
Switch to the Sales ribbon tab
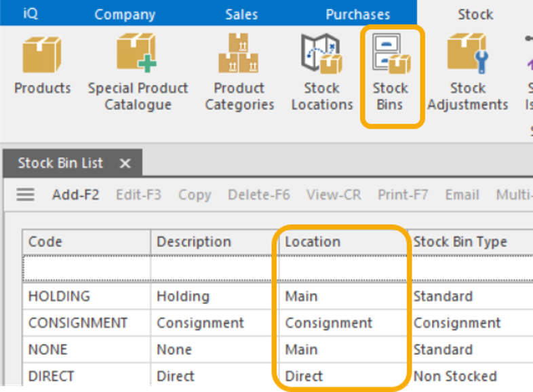point(241,14)
